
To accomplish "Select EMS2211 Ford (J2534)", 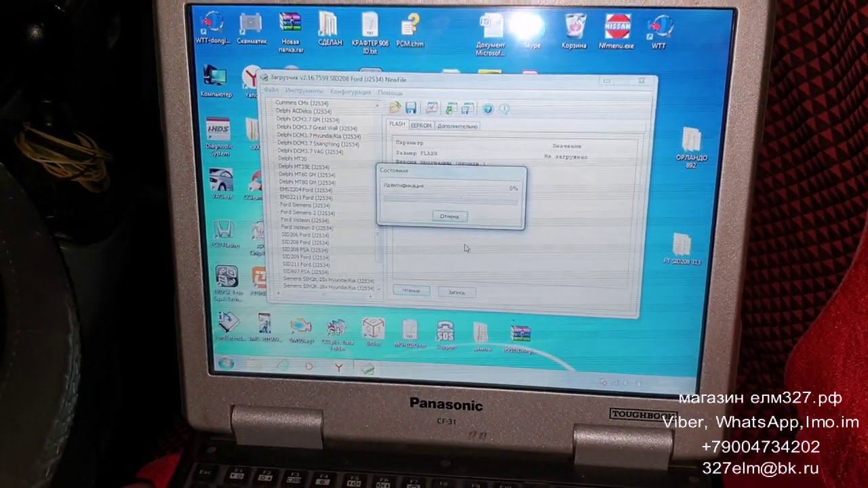I will [307, 198].
